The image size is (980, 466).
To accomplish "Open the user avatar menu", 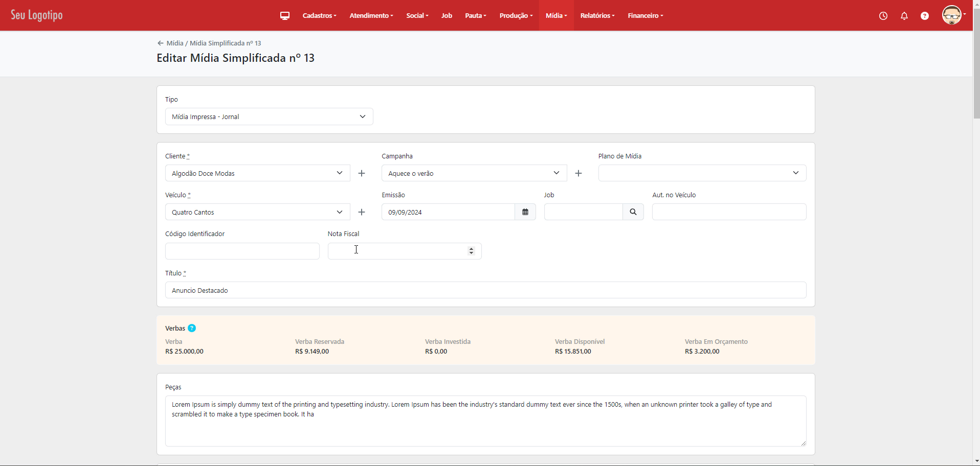I will tap(953, 15).
